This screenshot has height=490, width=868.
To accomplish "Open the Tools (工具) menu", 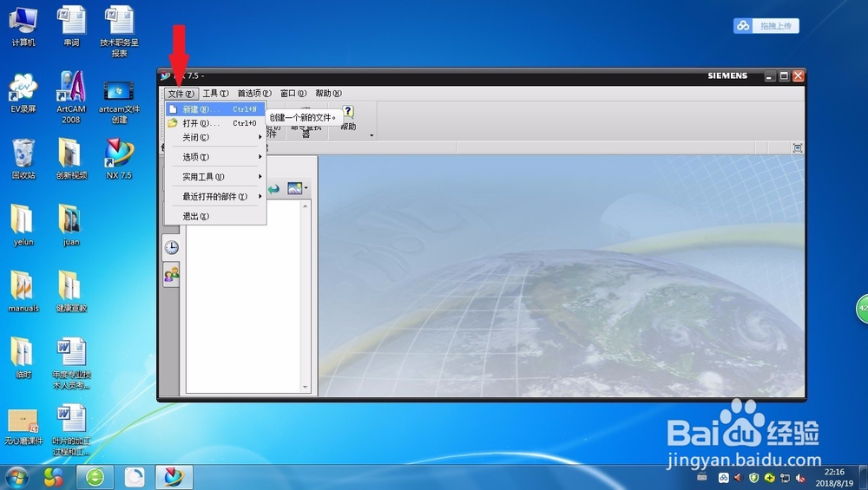I will tap(215, 94).
